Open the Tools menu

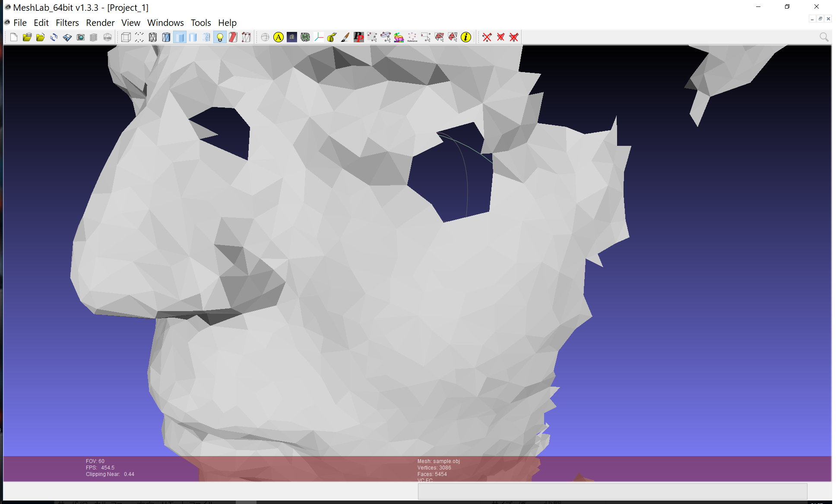201,23
